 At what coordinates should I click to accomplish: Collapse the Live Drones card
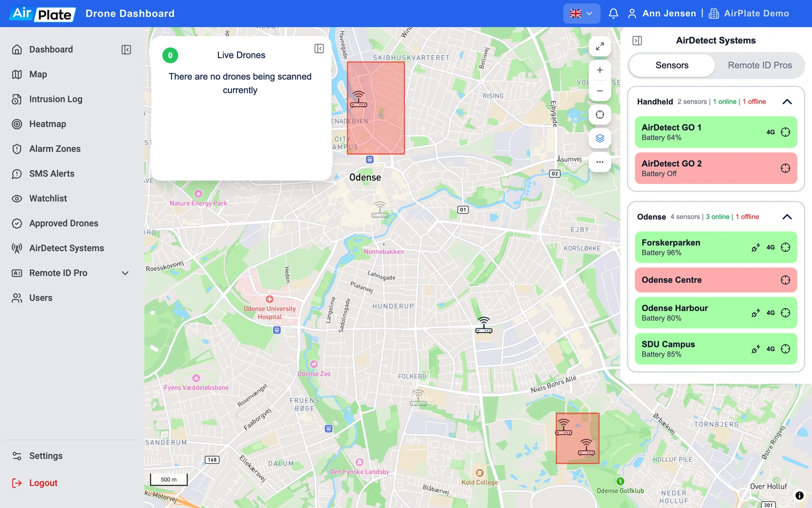tap(319, 48)
